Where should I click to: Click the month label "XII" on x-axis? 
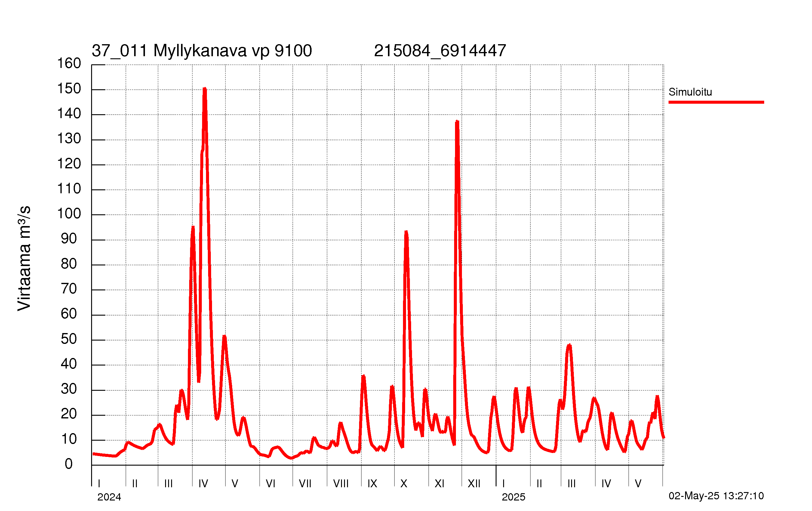pyautogui.click(x=474, y=484)
